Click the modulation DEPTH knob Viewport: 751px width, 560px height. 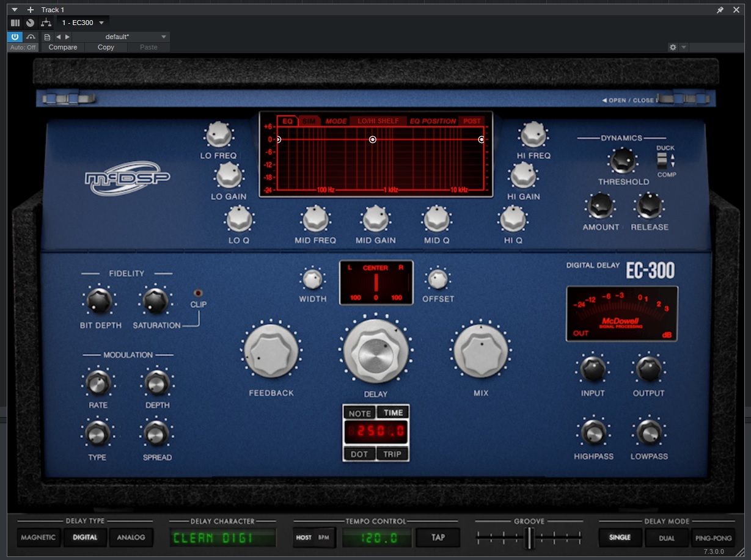(x=157, y=383)
